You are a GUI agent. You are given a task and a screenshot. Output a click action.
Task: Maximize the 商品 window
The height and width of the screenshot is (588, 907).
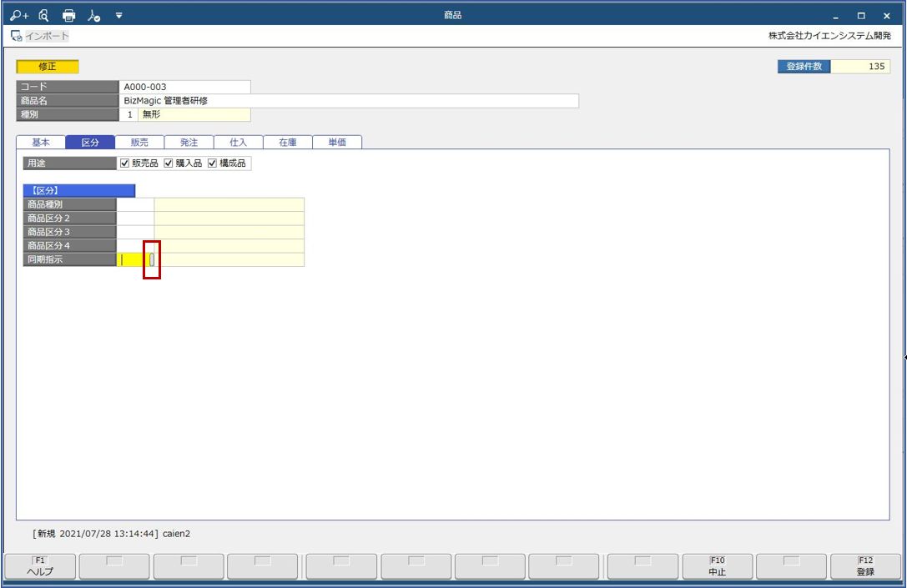[861, 16]
